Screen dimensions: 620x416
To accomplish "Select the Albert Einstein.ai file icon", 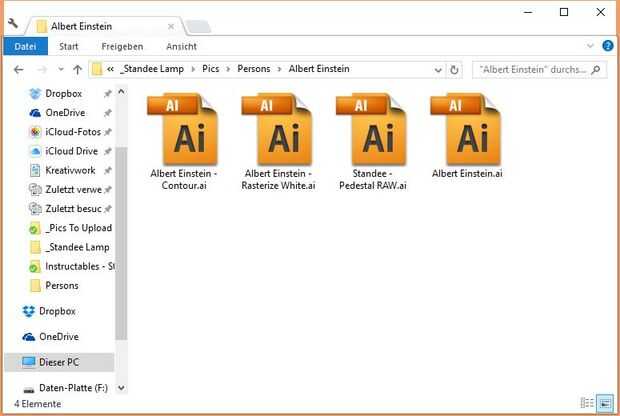I will coord(466,129).
